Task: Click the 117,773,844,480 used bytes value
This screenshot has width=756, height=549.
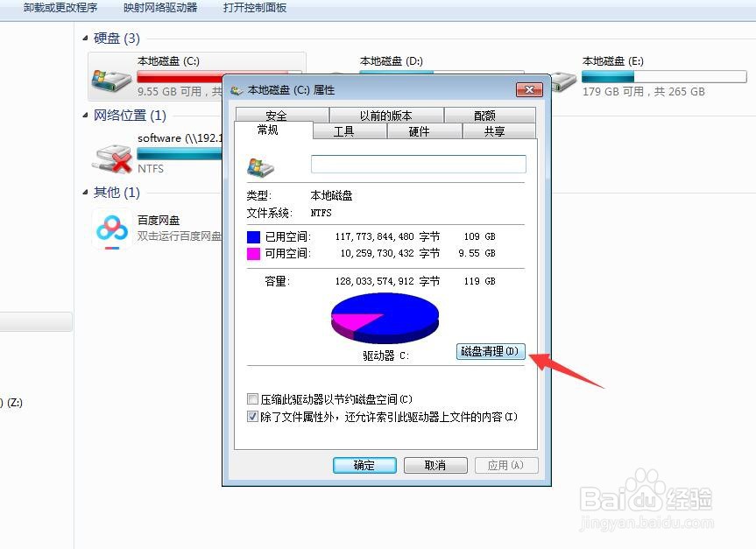Action: [375, 236]
